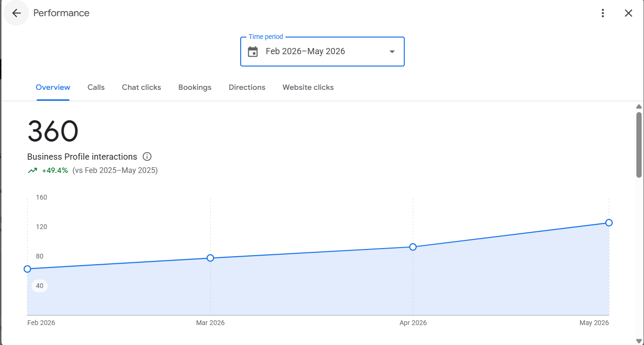
Task: Click the scrollbar down arrow
Action: click(x=639, y=341)
